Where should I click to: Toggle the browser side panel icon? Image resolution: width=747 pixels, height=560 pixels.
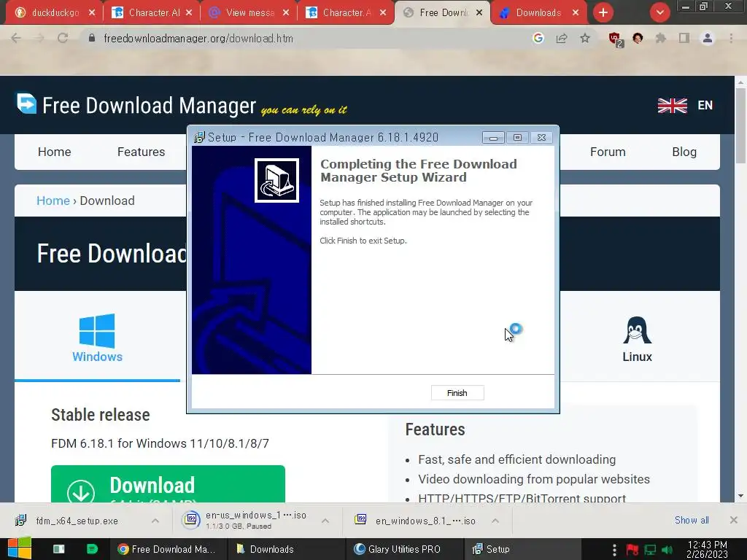click(x=684, y=39)
